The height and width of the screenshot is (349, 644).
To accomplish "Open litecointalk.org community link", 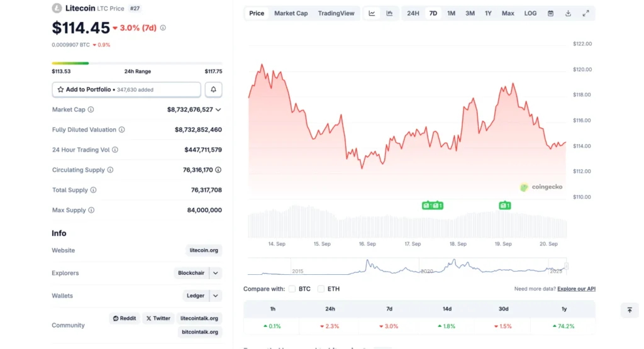I will pos(199,318).
